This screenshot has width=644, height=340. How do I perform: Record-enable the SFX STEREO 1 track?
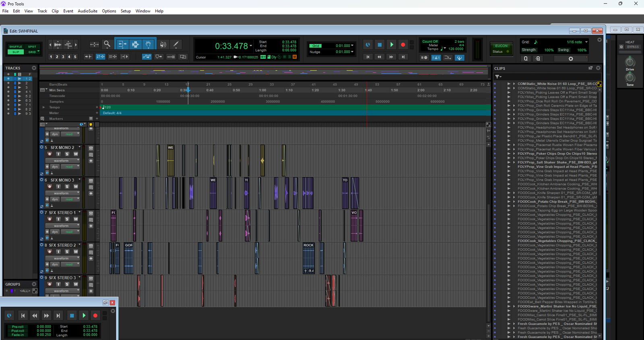[x=50, y=219]
